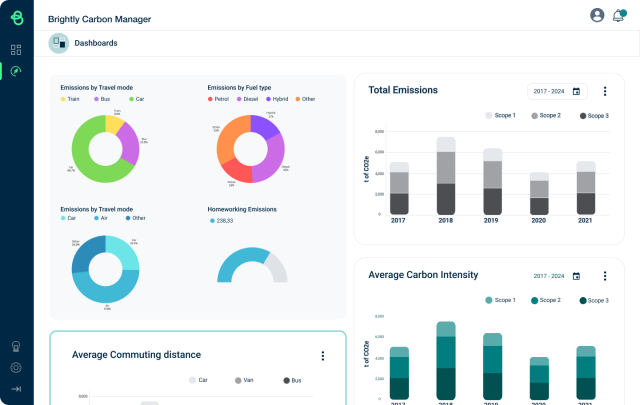This screenshot has width=640, height=405.
Task: Toggle orange Other legend in Fuel type
Action: [305, 99]
